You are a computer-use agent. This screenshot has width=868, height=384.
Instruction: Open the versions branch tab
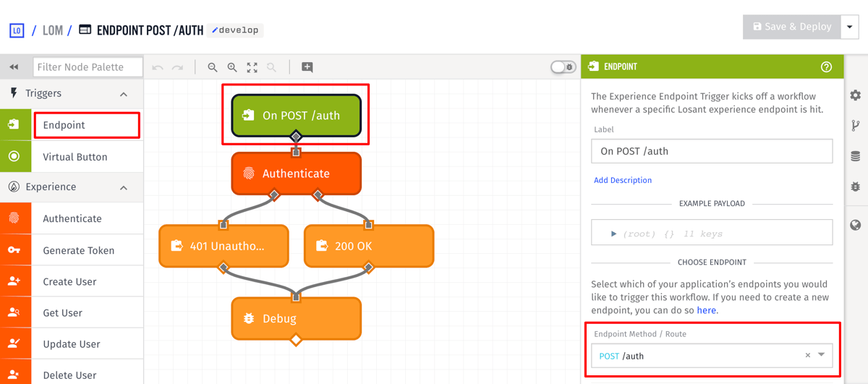click(856, 126)
